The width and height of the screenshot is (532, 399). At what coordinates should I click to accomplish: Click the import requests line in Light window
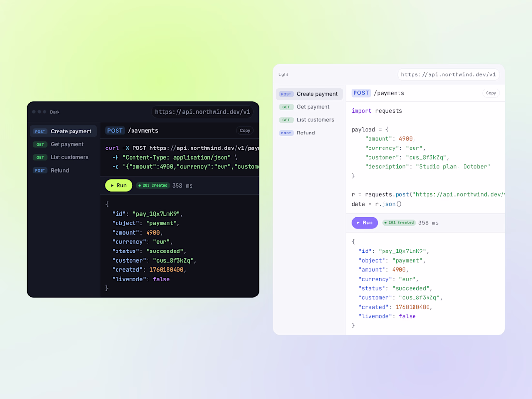(x=377, y=111)
